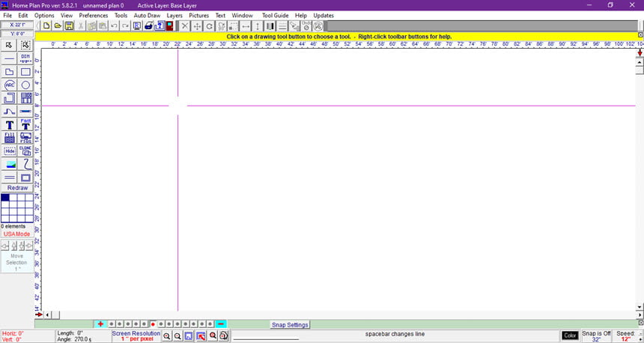Choose the landscape picture tool
The image size is (644, 343).
(x=9, y=164)
